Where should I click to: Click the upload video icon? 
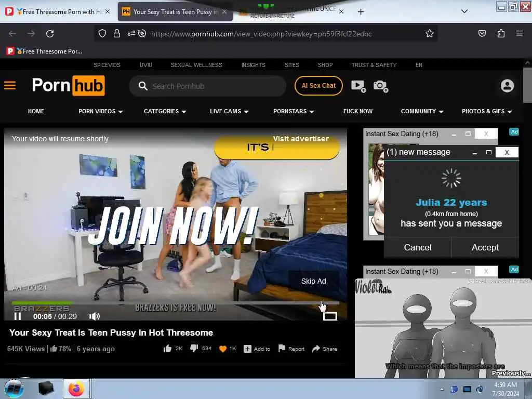(x=358, y=86)
